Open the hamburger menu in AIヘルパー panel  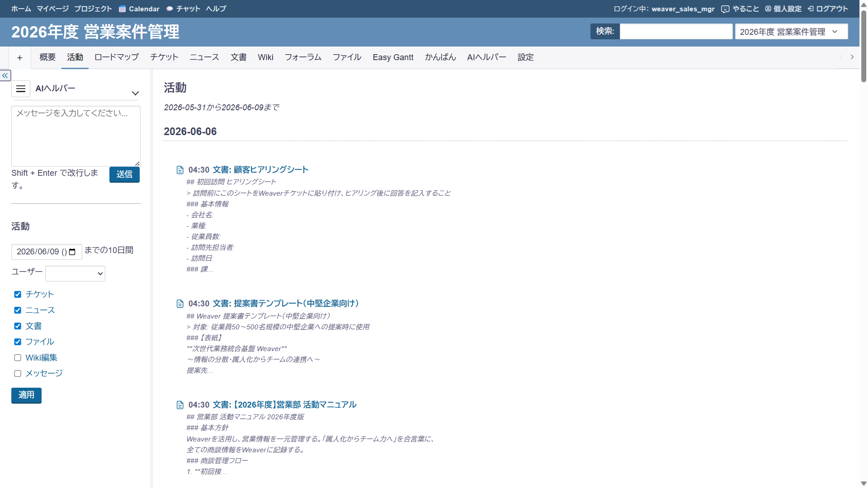pyautogui.click(x=21, y=89)
